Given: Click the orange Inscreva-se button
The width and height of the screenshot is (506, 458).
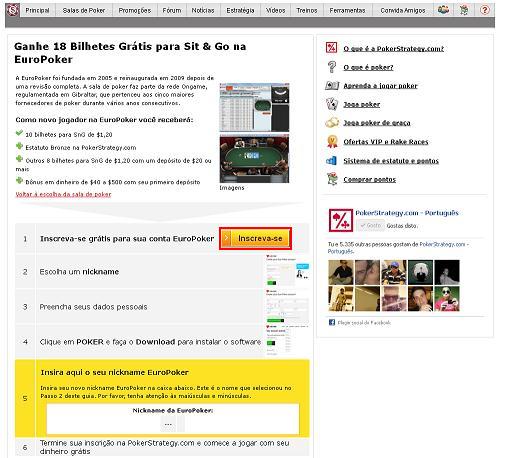Looking at the screenshot, I should pos(255,238).
